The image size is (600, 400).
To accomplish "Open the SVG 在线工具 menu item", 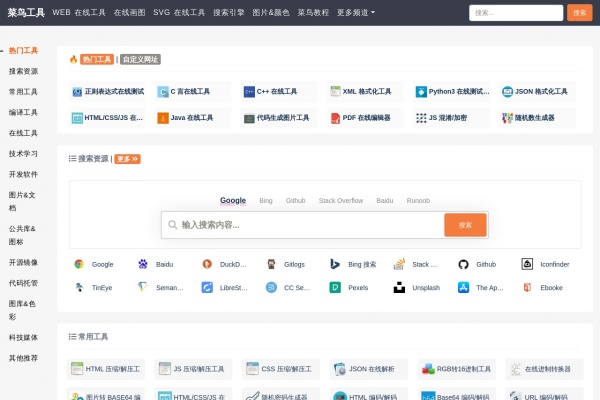I will [178, 13].
